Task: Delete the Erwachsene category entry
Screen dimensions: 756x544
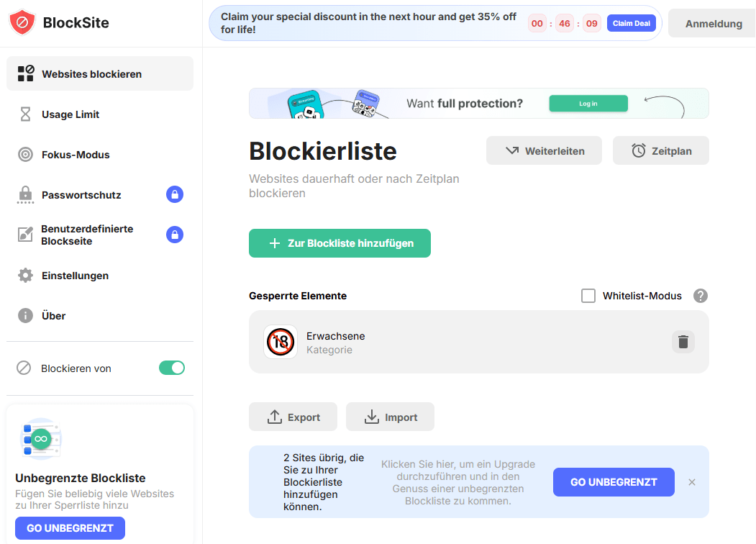Action: [x=683, y=342]
